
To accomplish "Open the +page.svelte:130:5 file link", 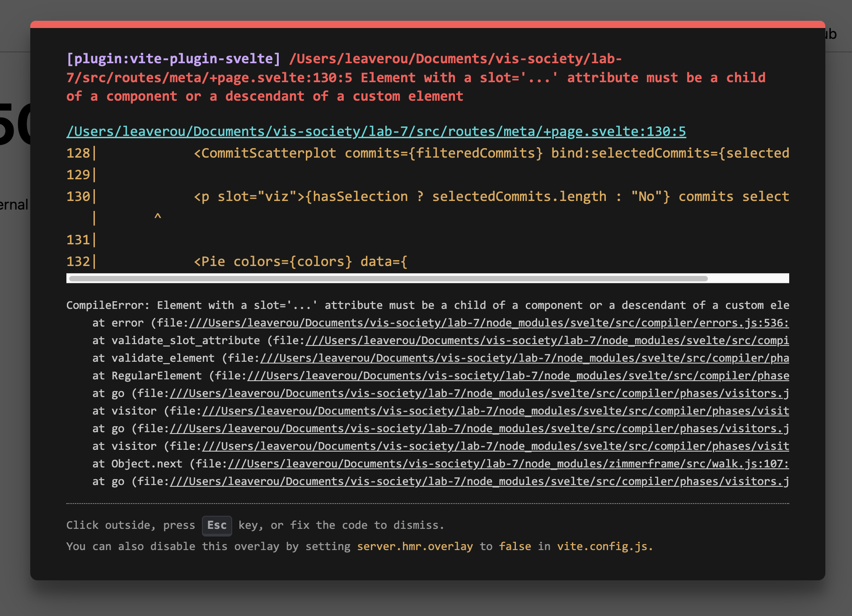I will (x=376, y=131).
